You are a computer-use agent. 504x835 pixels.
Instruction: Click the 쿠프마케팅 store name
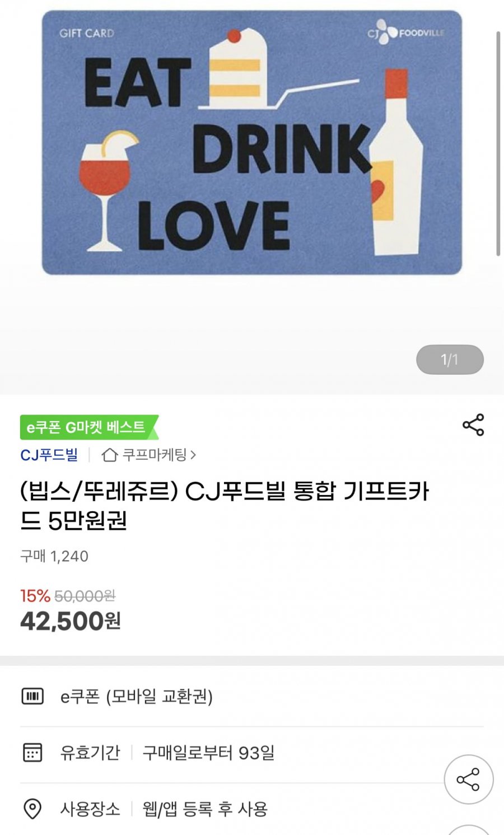(155, 455)
